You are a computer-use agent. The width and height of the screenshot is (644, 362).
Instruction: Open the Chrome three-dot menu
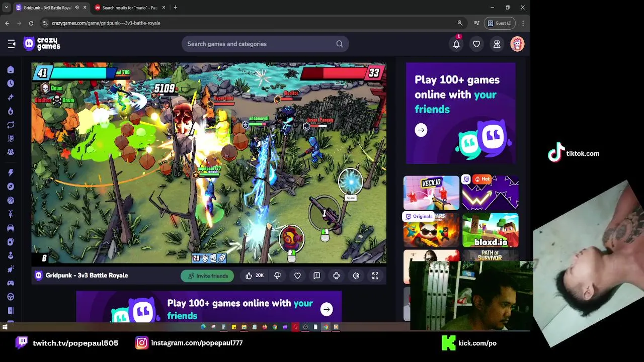pos(523,23)
